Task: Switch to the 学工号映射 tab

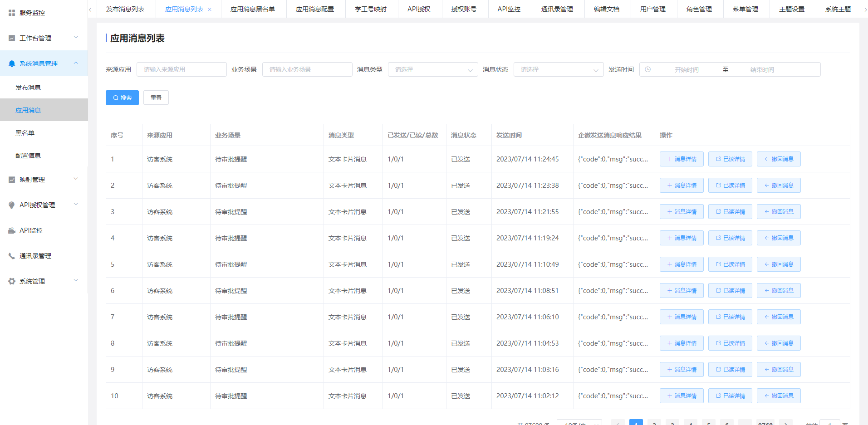Action: click(371, 9)
